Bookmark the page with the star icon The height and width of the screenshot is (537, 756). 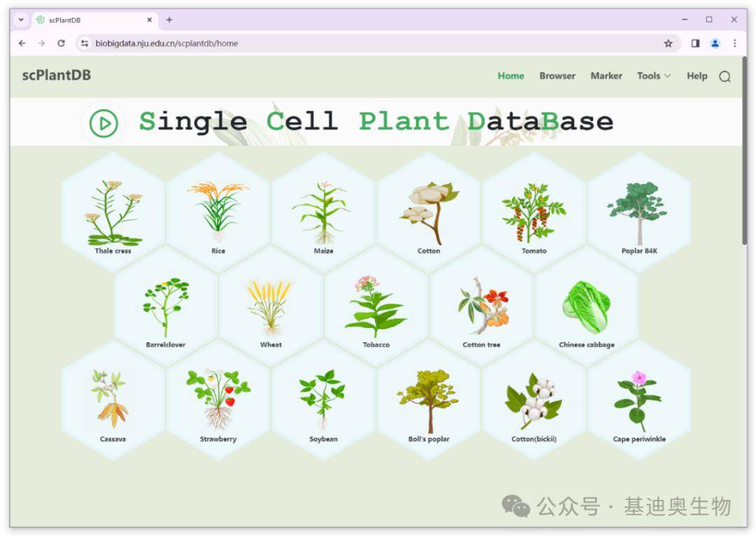pos(669,43)
